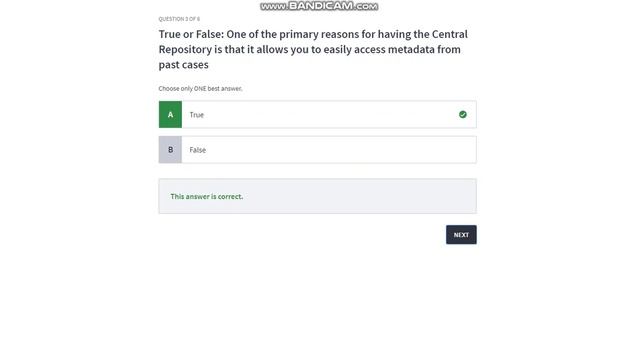
Task: Choose the "True" answer label
Action: tap(196, 115)
